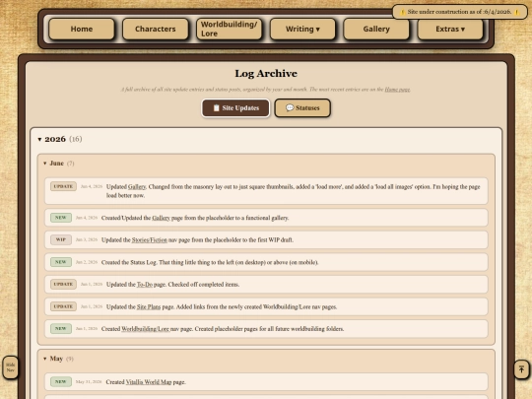The width and height of the screenshot is (532, 399).
Task: Open the To-Do page link
Action: [145, 285]
